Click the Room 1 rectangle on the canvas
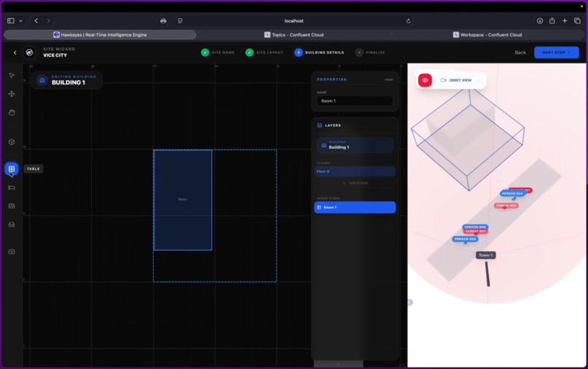Viewport: 588px width, 369px height. pyautogui.click(x=182, y=200)
